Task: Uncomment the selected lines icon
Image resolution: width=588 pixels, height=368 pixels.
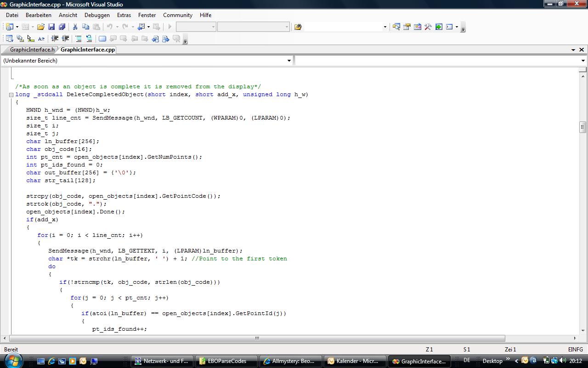Action: point(89,39)
